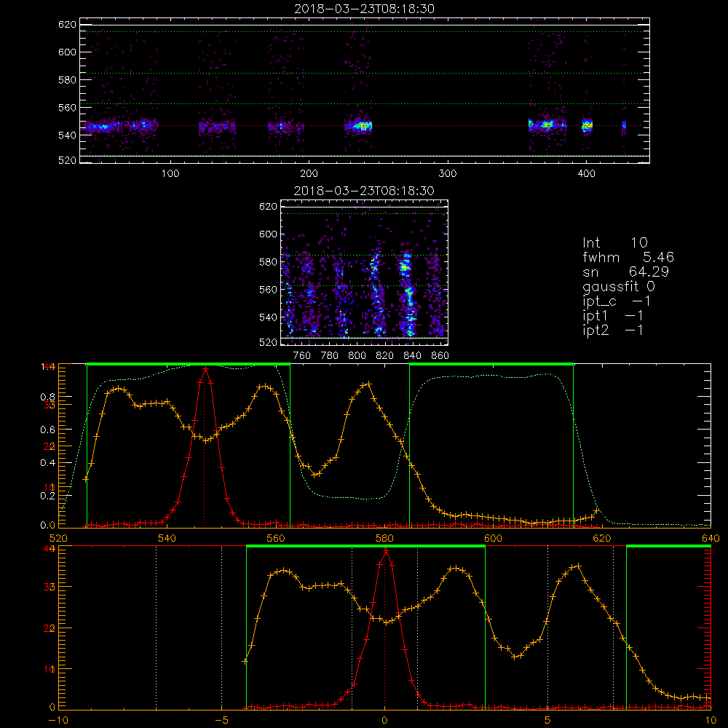Click x-axis label -10 on bottom plot
The height and width of the screenshot is (728, 728).
point(58,720)
